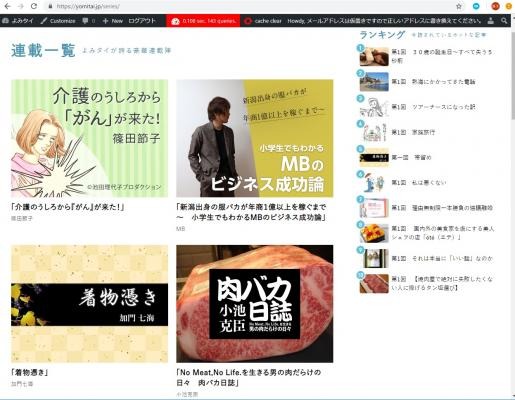Open the MBのビジネス成功論 series banner
This screenshot has width=515, height=400.
pos(255,138)
